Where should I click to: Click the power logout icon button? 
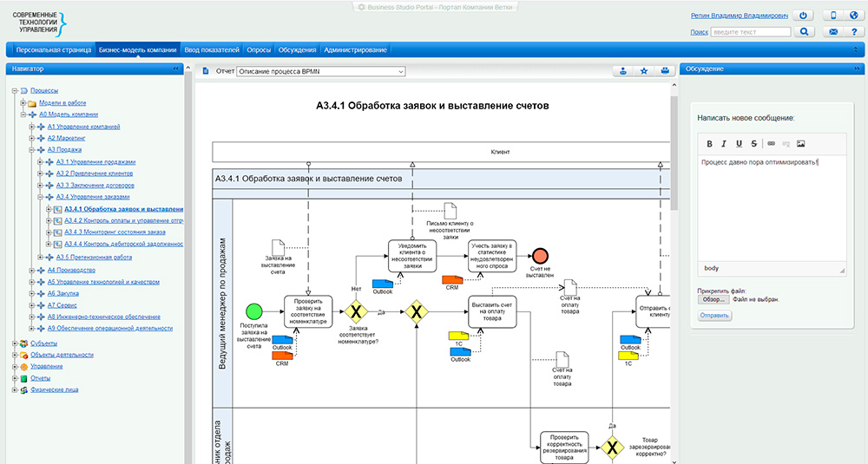click(804, 16)
